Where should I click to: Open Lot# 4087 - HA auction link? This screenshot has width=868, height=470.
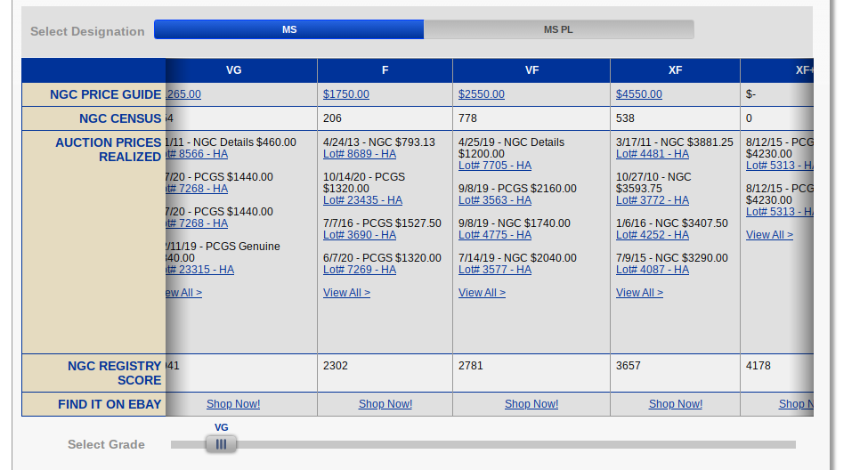pyautogui.click(x=653, y=270)
